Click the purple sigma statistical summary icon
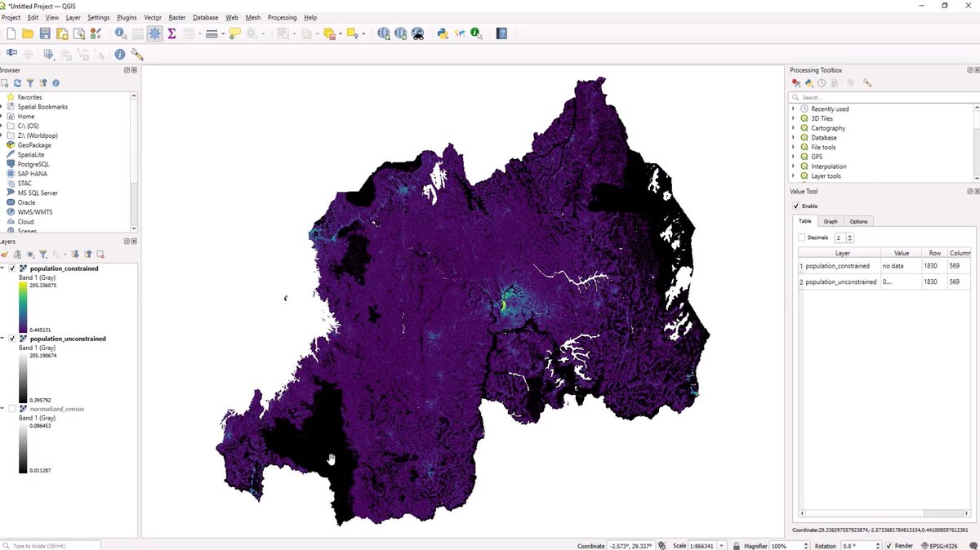The image size is (980, 550). coord(171,33)
